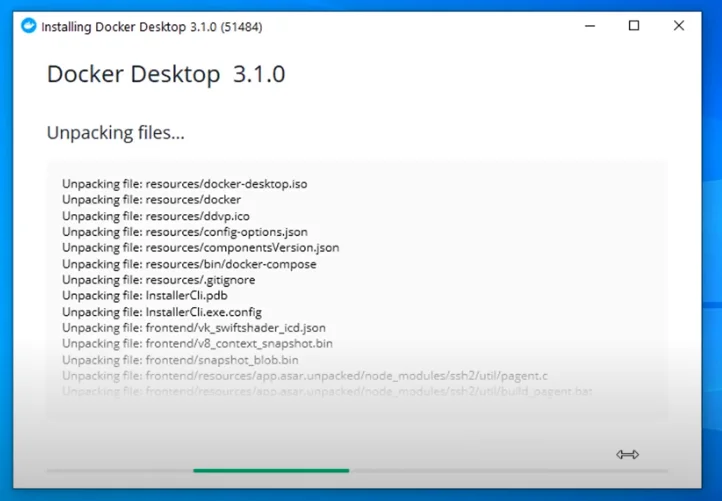Click the Docker whale icon in title bar
Image resolution: width=722 pixels, height=501 pixels.
(29, 26)
